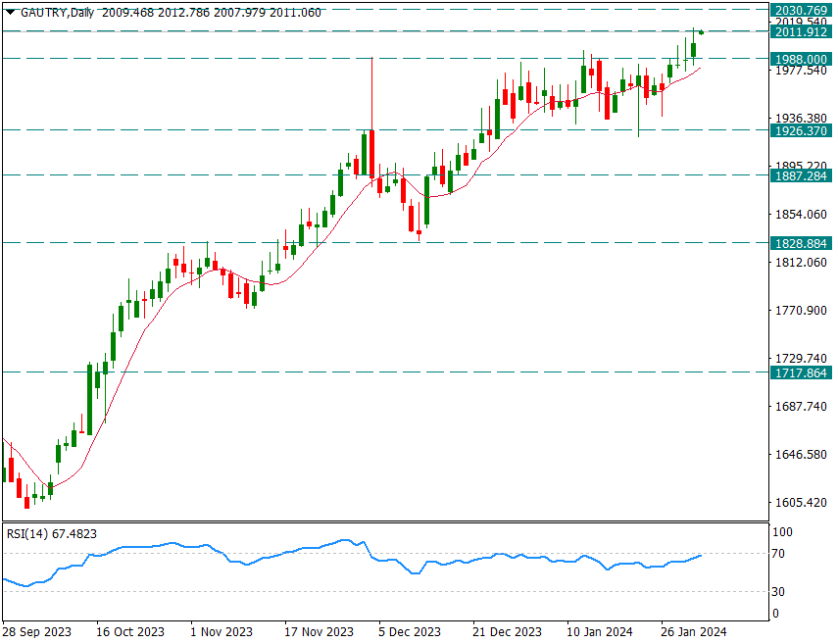Click the 1936.380 price scale value
The width and height of the screenshot is (838, 644).
[x=801, y=118]
